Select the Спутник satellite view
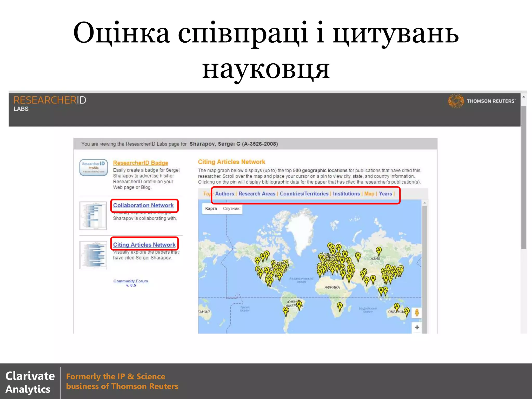 [231, 209]
